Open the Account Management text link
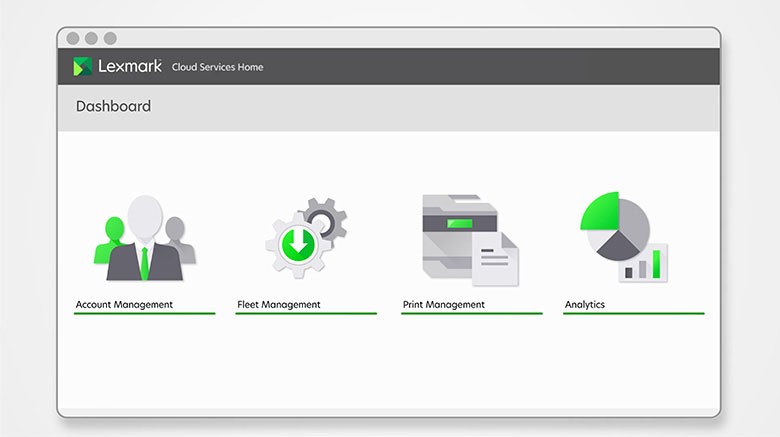Image resolution: width=780 pixels, height=437 pixels. (x=124, y=304)
